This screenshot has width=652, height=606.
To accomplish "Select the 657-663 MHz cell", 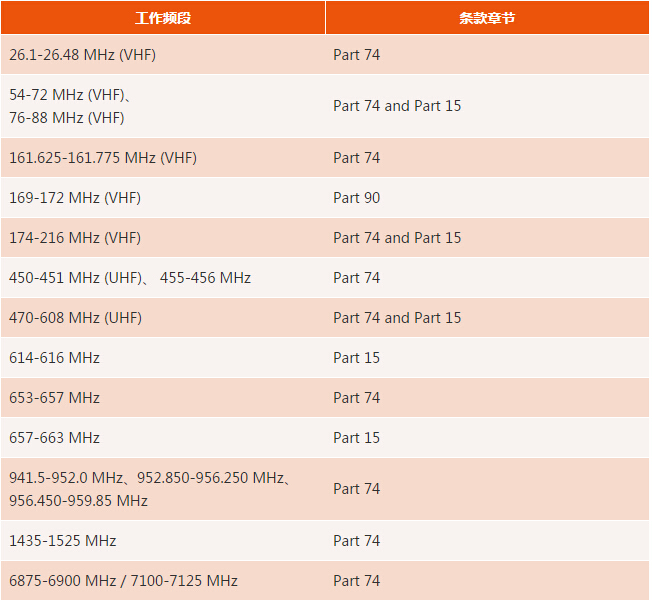I will 55,438.
